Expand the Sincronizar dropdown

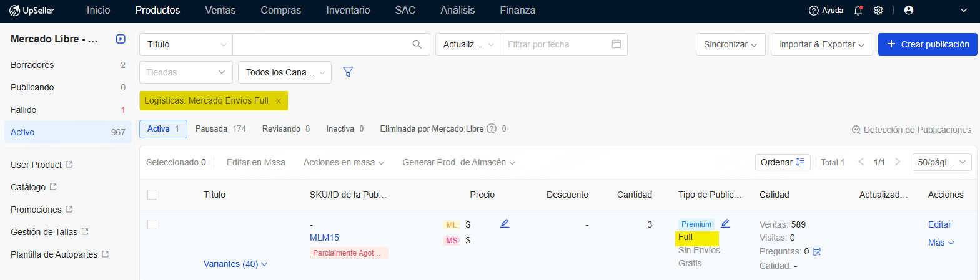(x=731, y=44)
